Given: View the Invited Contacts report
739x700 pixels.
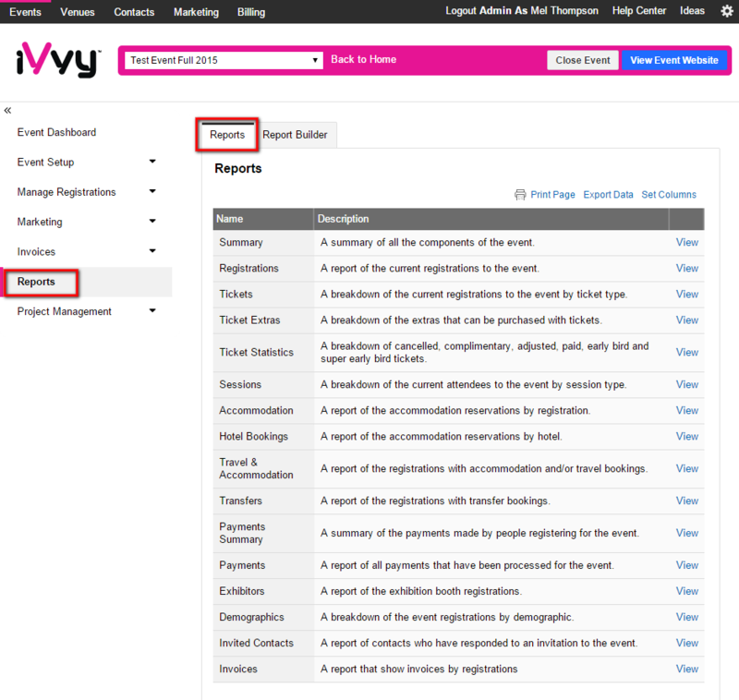Looking at the screenshot, I should pos(686,643).
